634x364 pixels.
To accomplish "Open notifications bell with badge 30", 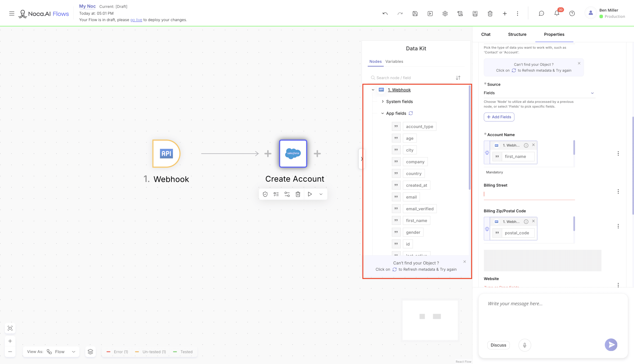I will (557, 13).
